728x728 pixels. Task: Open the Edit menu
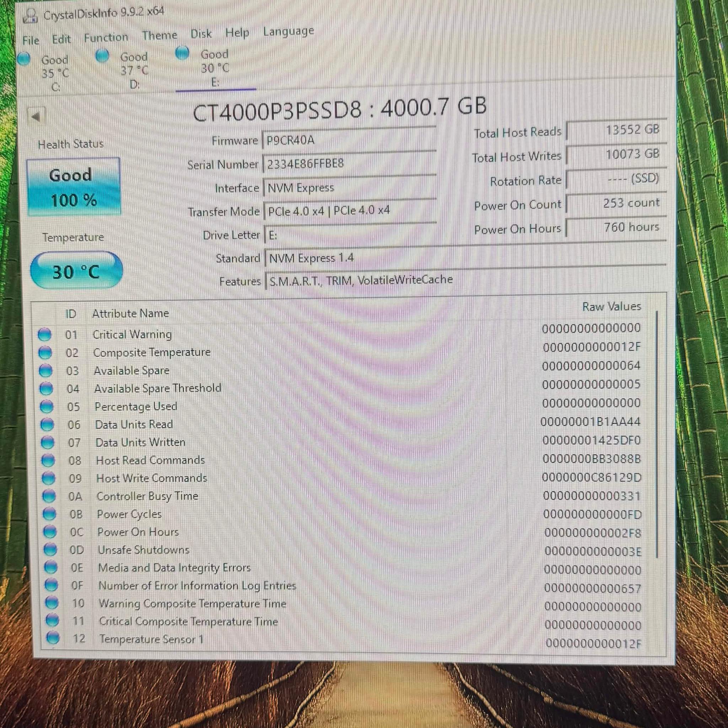(61, 39)
